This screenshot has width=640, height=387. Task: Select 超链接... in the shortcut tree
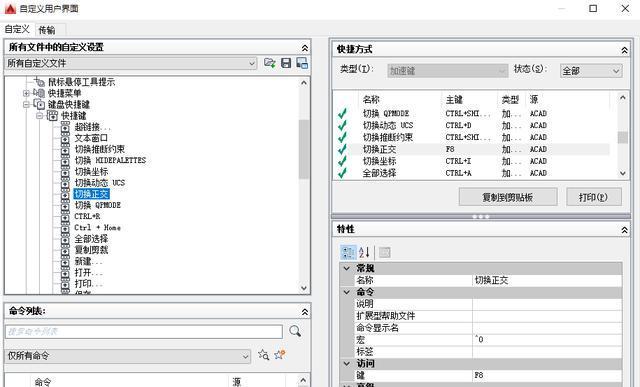tap(93, 127)
